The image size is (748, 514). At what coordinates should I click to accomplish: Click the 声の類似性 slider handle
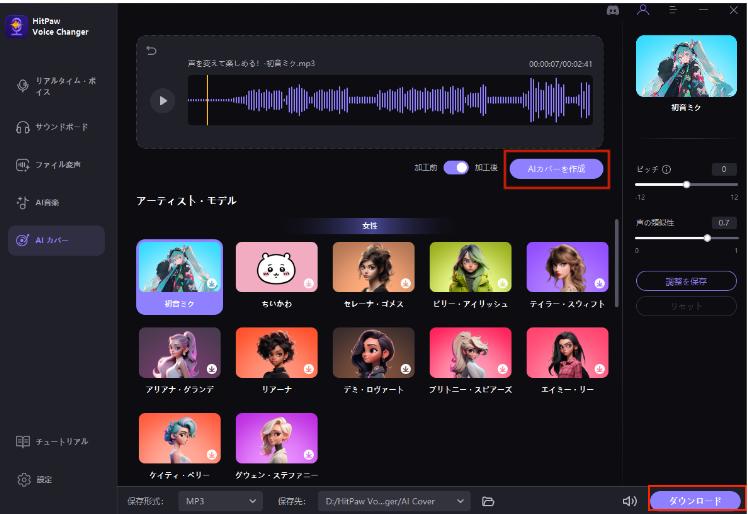(707, 238)
